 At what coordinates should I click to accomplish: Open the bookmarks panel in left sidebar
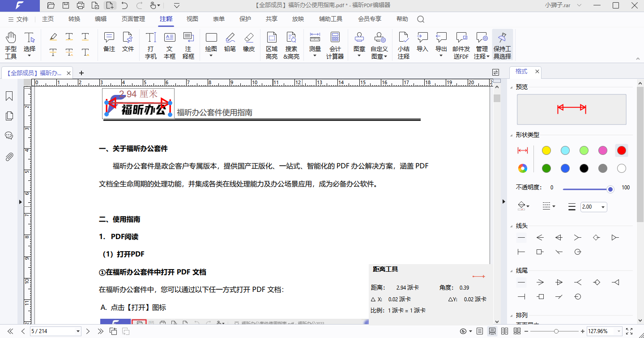pos(9,96)
